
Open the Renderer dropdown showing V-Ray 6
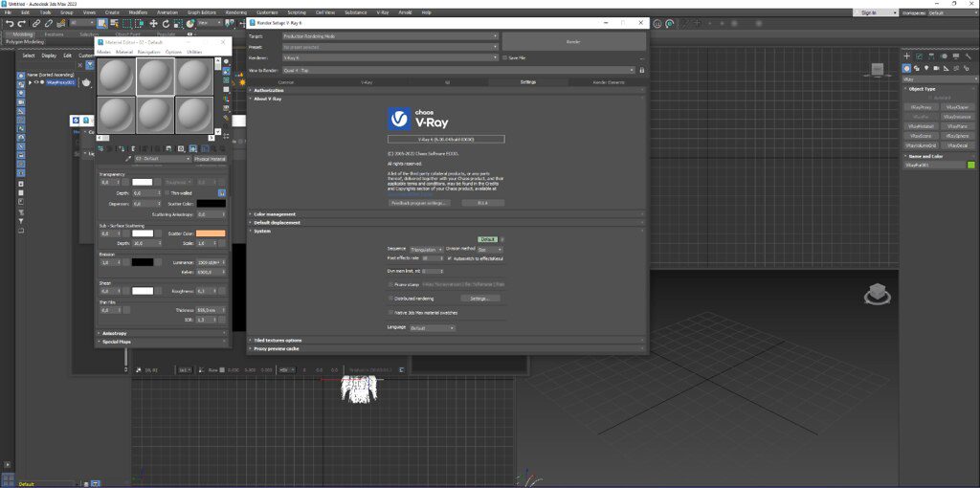(390, 56)
